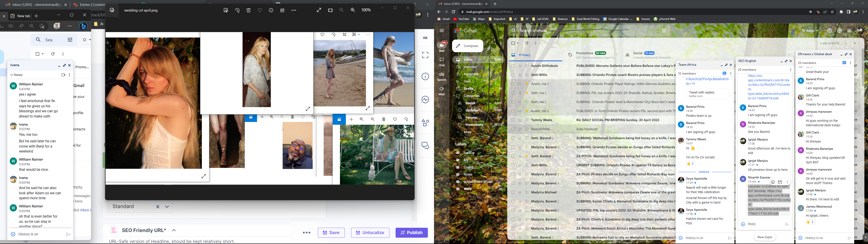Refresh the Gmail inbox list

coord(527,43)
